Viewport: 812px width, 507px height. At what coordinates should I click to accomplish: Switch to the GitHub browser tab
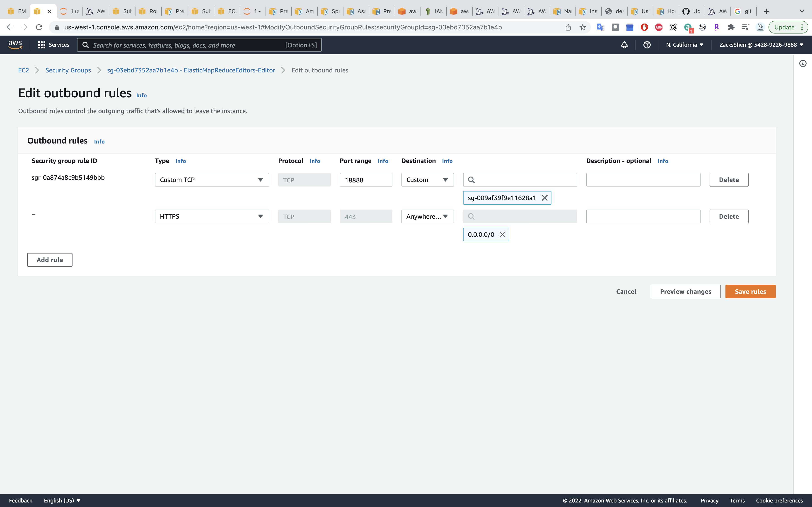[x=691, y=11]
